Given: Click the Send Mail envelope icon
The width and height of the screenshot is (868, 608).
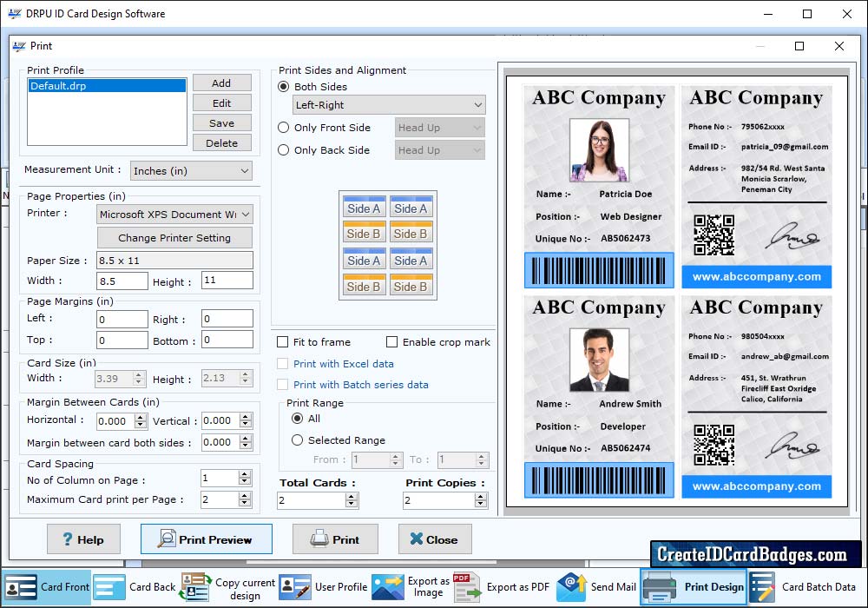Looking at the screenshot, I should tap(571, 587).
